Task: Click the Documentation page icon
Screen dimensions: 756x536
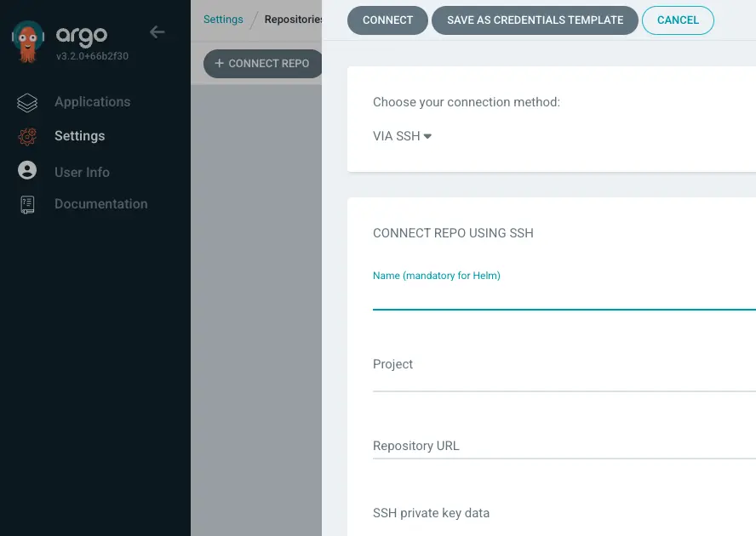Action: pyautogui.click(x=26, y=204)
